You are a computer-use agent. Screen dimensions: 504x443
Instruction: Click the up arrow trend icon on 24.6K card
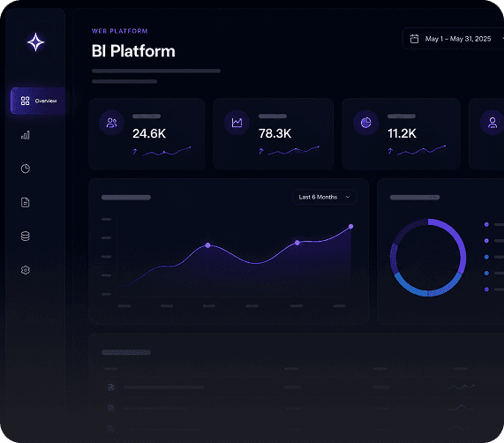135,151
